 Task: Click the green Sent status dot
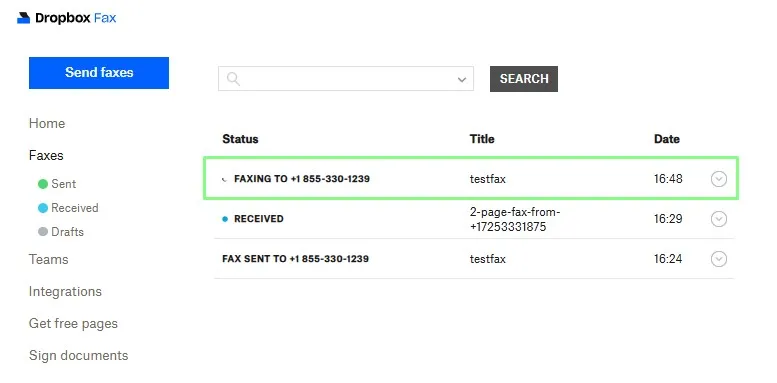[43, 184]
